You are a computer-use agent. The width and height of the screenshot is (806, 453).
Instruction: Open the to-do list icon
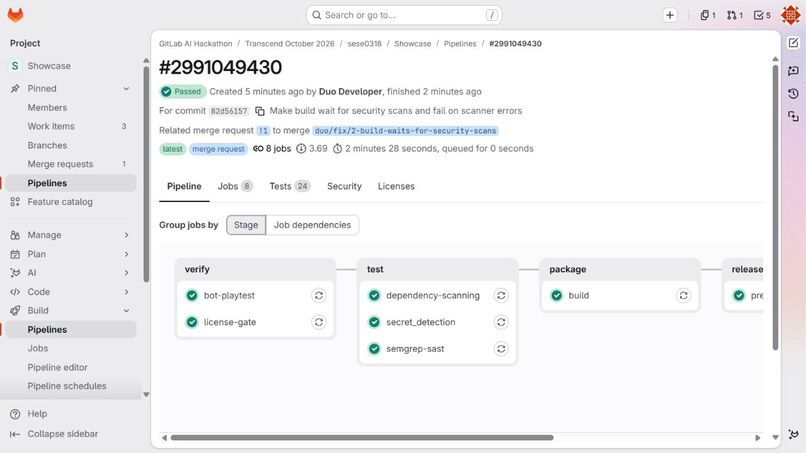762,15
